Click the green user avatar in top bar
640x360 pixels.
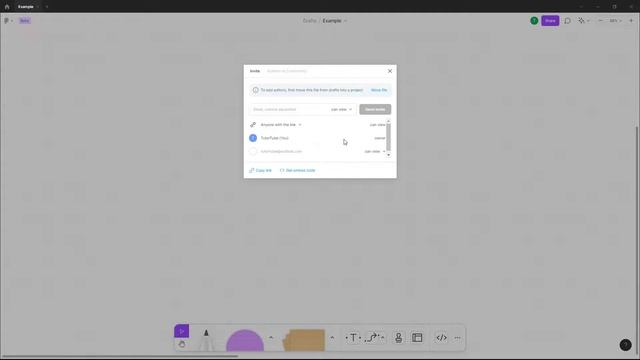(x=534, y=20)
